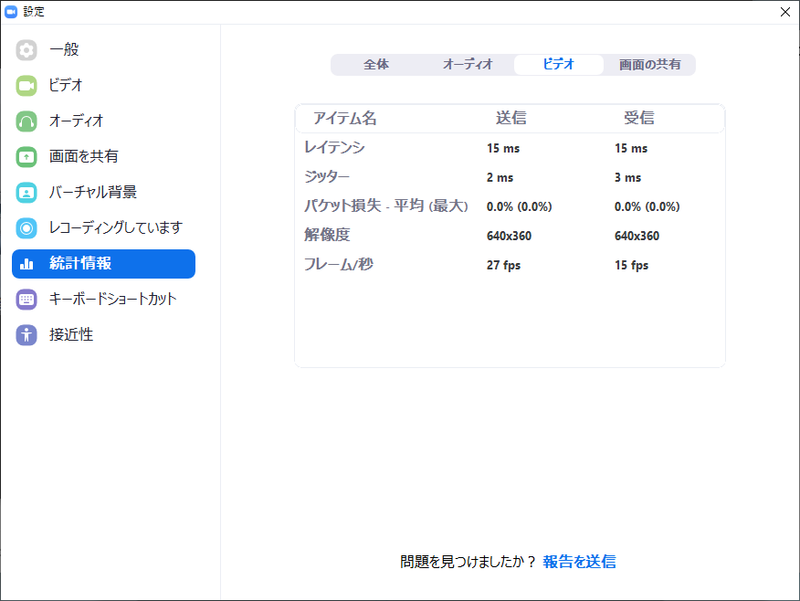Select the レイテンシ row in the table
Screen dimensions: 800x601
[x=336, y=148]
